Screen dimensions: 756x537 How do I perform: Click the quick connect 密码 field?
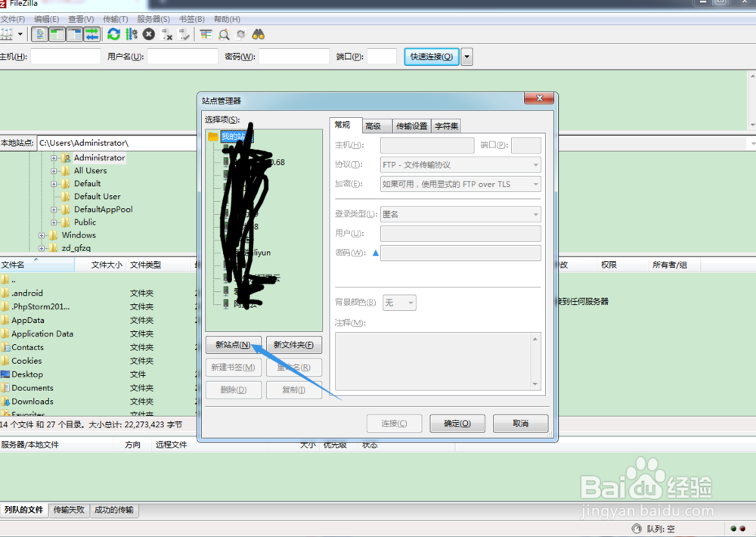pos(294,57)
